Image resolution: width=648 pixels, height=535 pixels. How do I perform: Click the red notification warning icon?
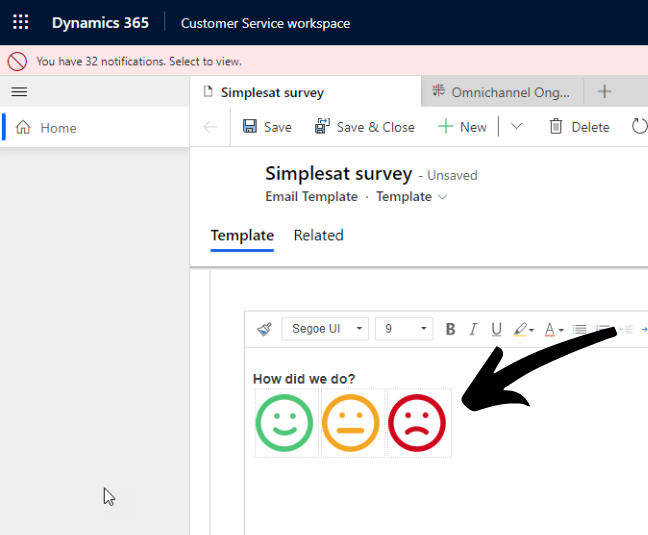[17, 62]
